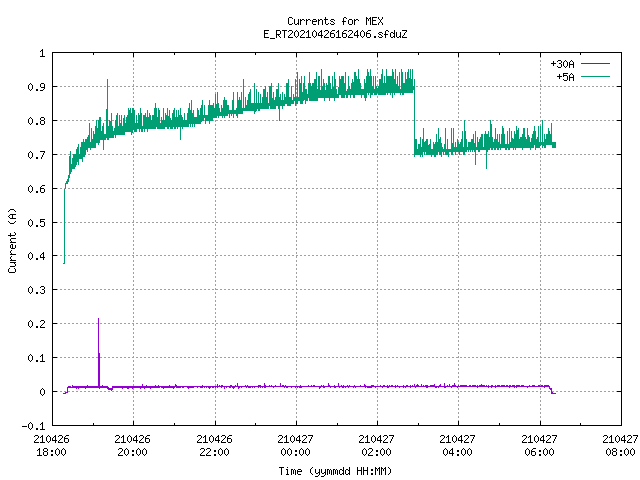
Task: Click the y-axis tick label 0.5
Action: tap(36, 223)
